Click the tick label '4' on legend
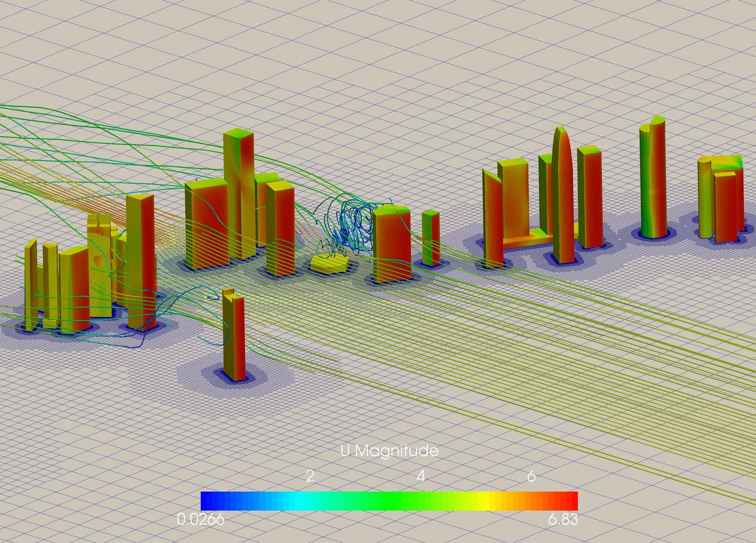 [421, 476]
